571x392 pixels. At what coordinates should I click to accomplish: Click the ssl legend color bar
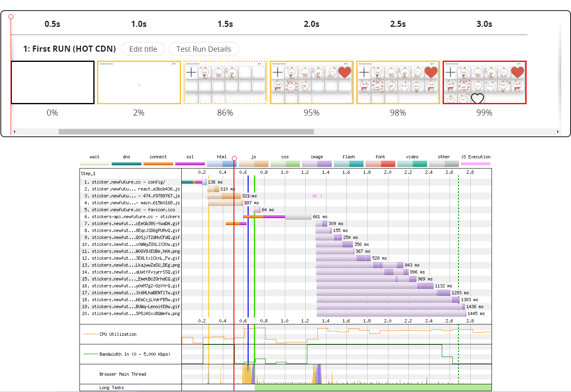coord(190,164)
